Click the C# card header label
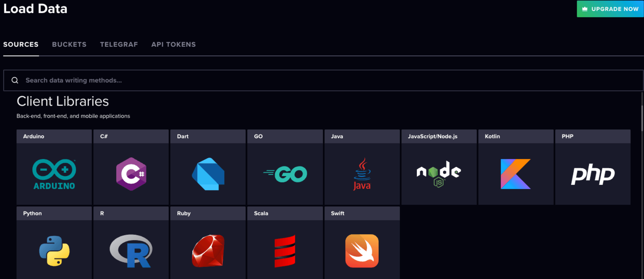644x279 pixels. point(104,136)
